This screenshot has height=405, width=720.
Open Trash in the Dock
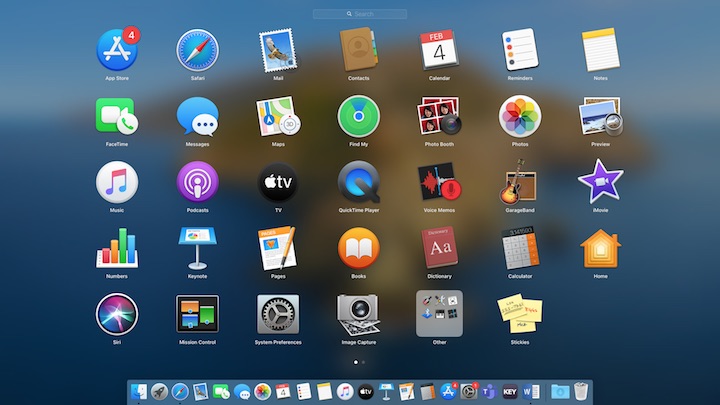pyautogui.click(x=582, y=391)
